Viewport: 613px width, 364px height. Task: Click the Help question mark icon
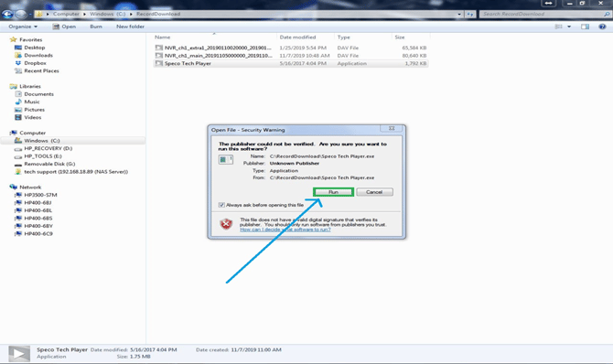602,27
